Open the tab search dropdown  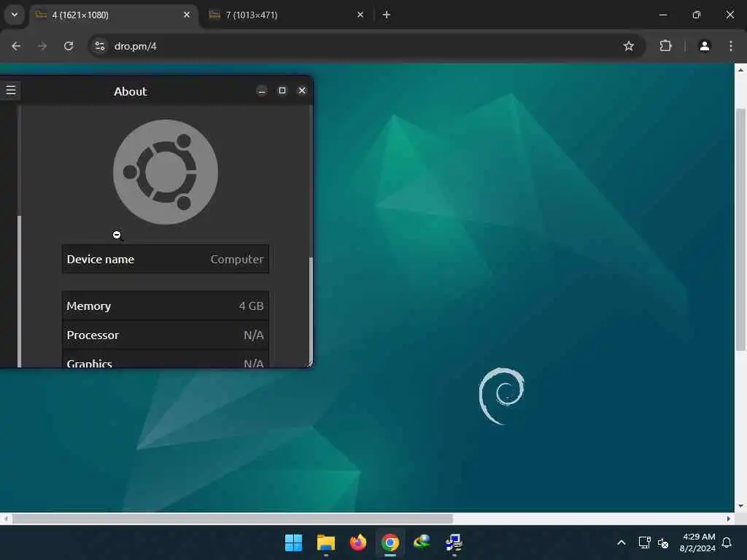[x=15, y=15]
